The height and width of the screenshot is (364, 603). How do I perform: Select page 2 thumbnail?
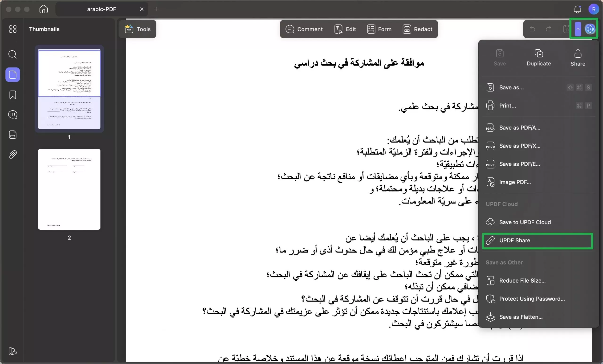69,189
